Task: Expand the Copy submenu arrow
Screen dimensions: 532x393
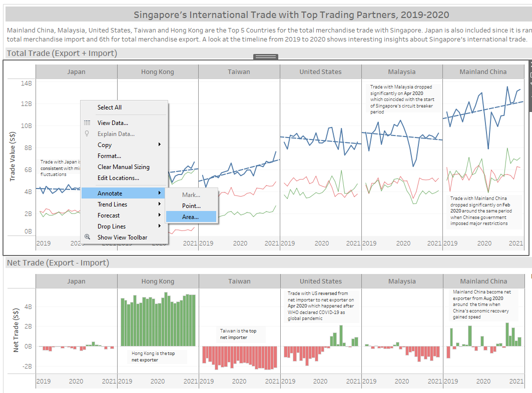Action: pos(160,145)
